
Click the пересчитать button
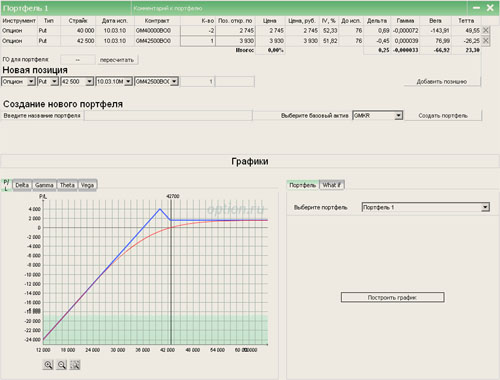(x=117, y=60)
